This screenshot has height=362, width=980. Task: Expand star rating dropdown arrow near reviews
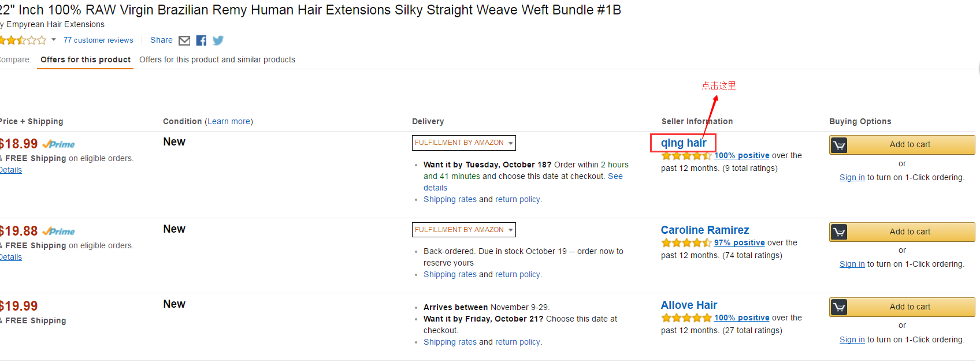point(54,40)
